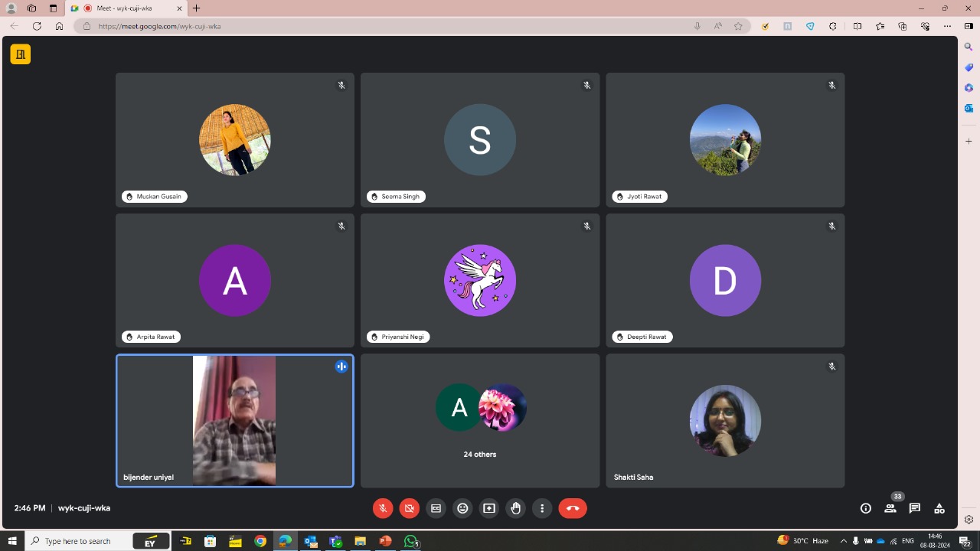This screenshot has width=980, height=551.
Task: Open WhatsApp from the Windows taskbar
Action: [411, 541]
